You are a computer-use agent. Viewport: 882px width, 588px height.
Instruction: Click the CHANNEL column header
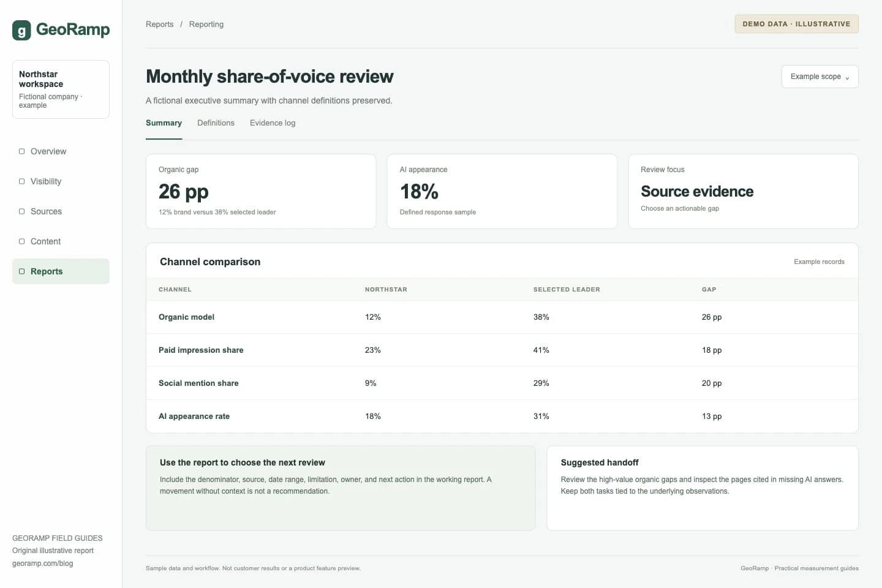point(175,289)
